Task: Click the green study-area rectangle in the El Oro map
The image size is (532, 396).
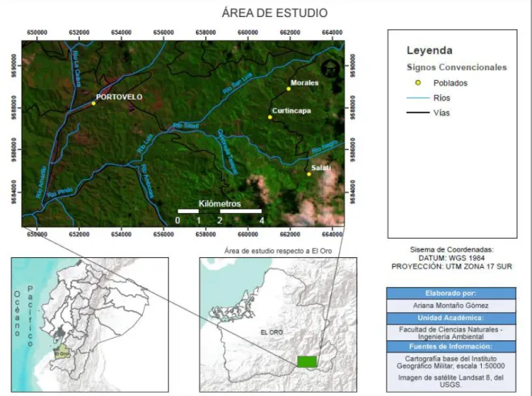Action: click(x=307, y=361)
